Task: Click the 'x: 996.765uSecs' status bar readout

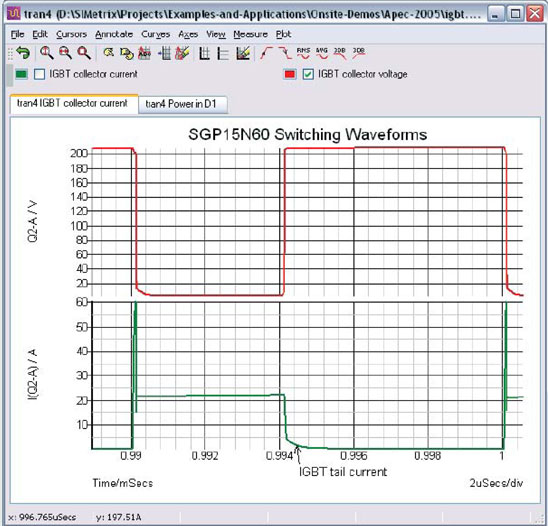Action: coord(42,517)
